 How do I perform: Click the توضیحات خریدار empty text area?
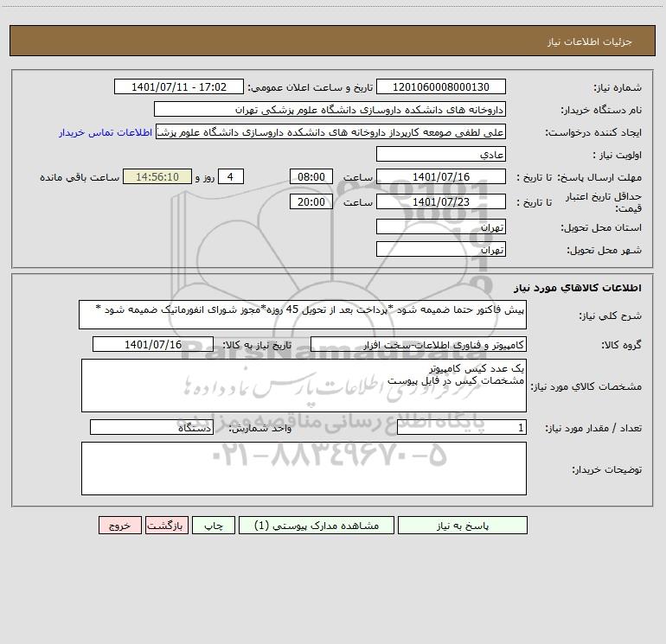tap(304, 469)
